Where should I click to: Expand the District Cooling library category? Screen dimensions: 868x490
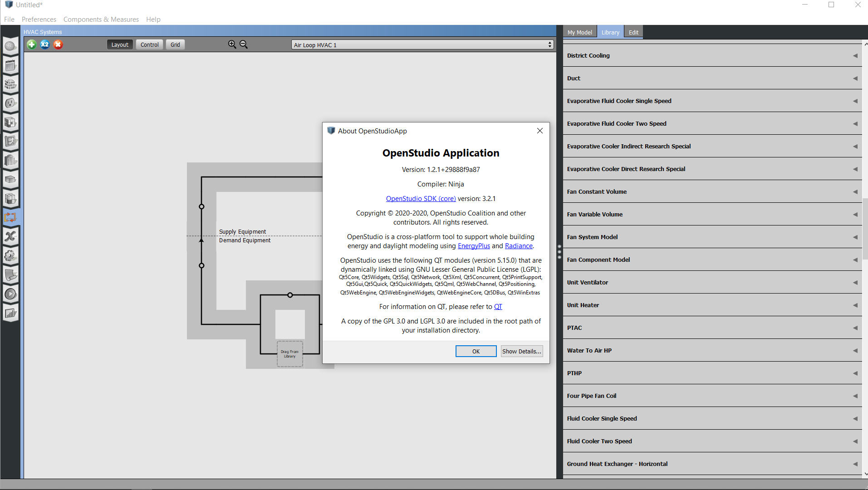712,55
